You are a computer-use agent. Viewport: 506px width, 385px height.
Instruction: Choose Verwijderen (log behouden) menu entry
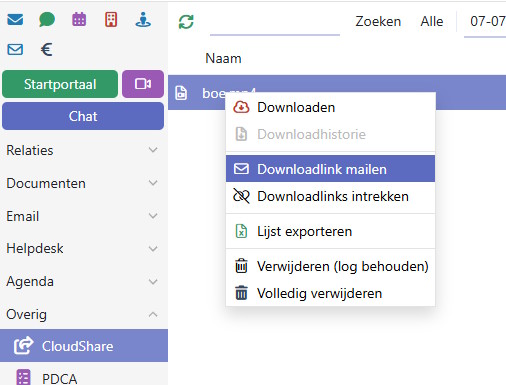tap(330, 266)
